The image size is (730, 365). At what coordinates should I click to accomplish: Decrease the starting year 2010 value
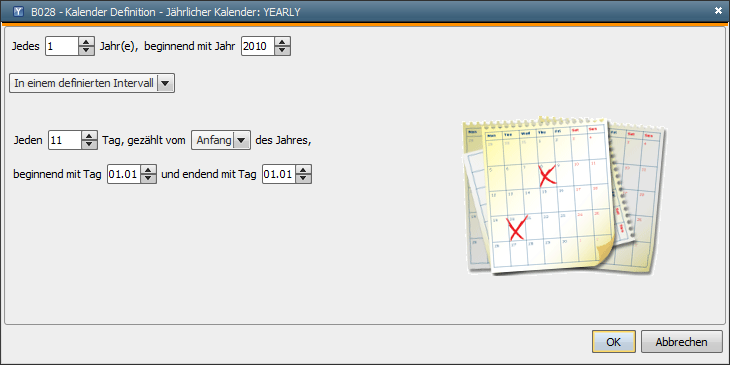tap(282, 50)
